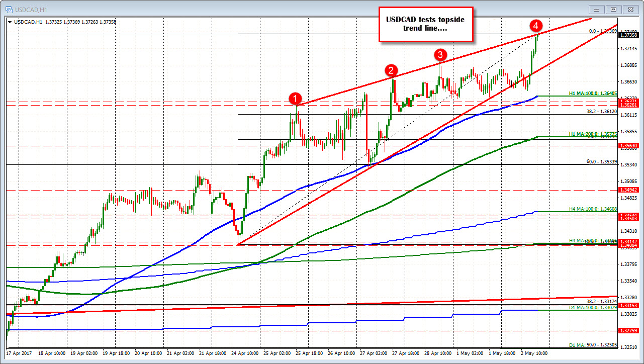The image size is (644, 364).
Task: Select the red price tag 1.35630
Action: point(629,145)
